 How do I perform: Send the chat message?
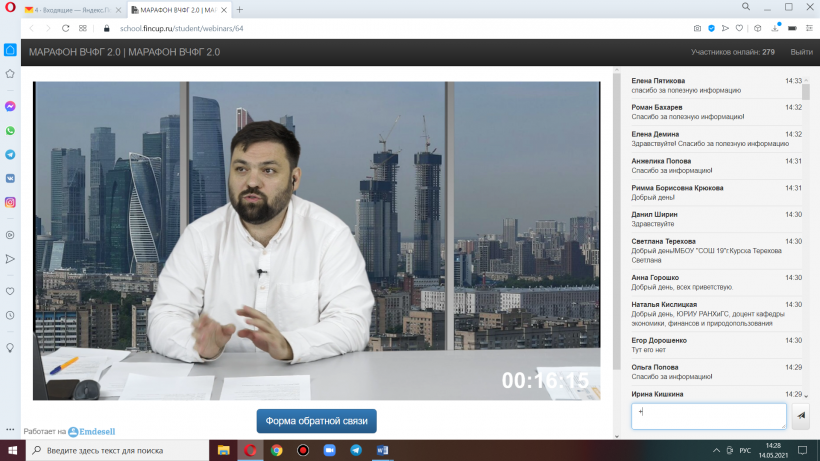(x=801, y=416)
